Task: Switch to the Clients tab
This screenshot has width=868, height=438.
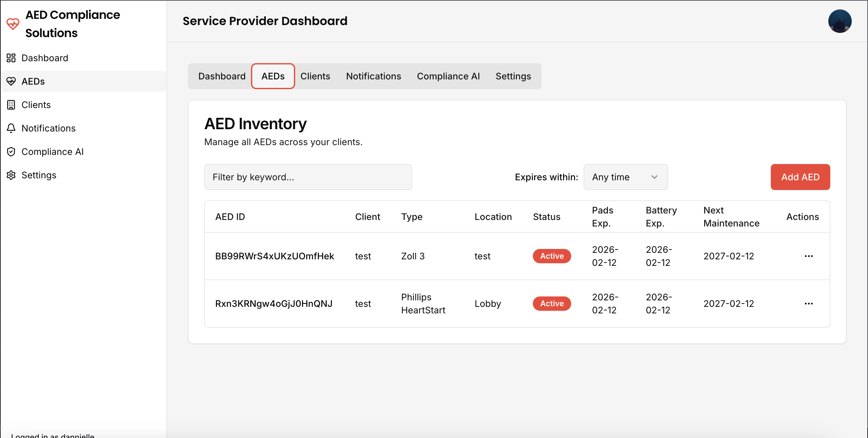Action: tap(315, 76)
